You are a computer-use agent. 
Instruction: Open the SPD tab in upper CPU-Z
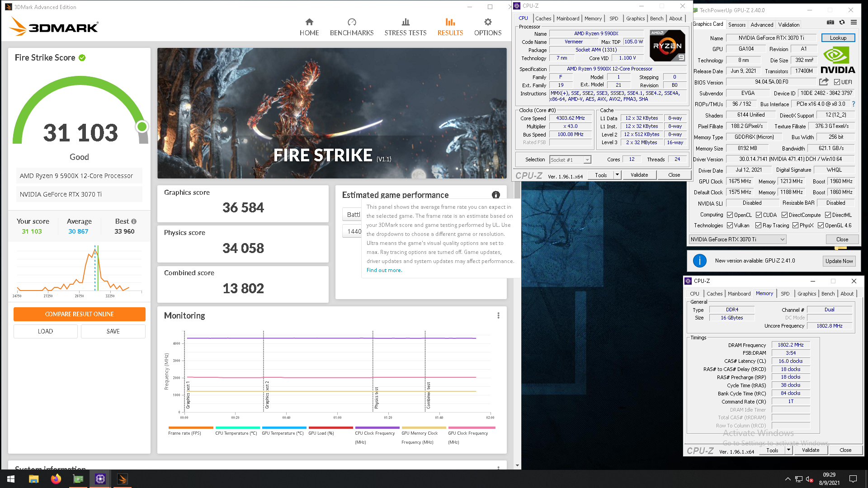pos(613,19)
